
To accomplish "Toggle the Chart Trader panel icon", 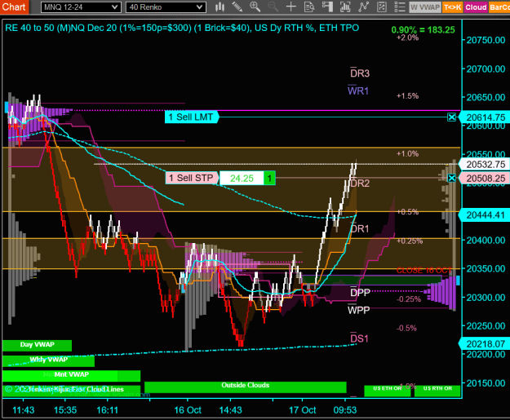I will (327, 7).
